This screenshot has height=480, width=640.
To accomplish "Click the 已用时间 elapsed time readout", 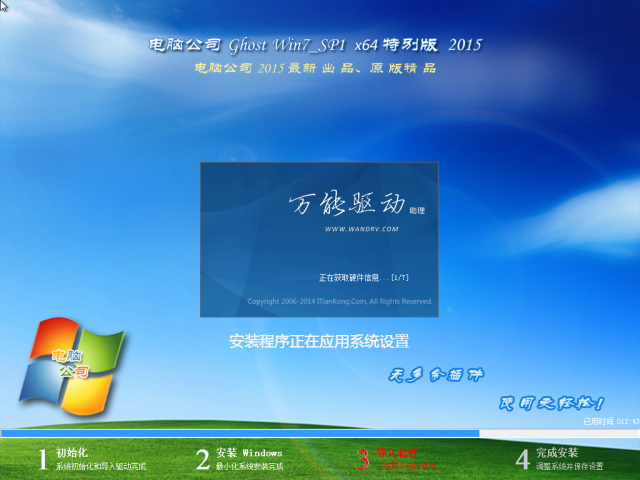I will coord(611,421).
